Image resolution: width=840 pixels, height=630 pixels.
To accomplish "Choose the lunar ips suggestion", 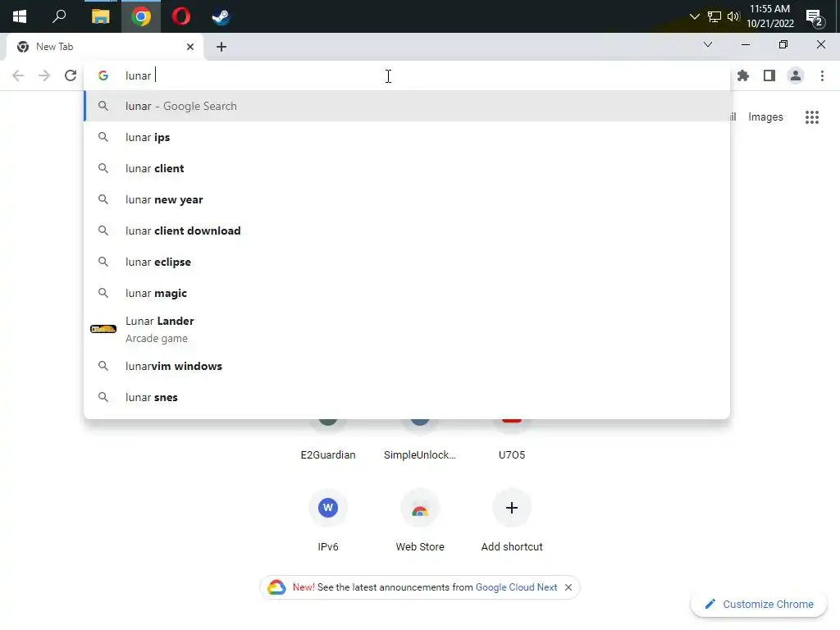I will click(407, 137).
